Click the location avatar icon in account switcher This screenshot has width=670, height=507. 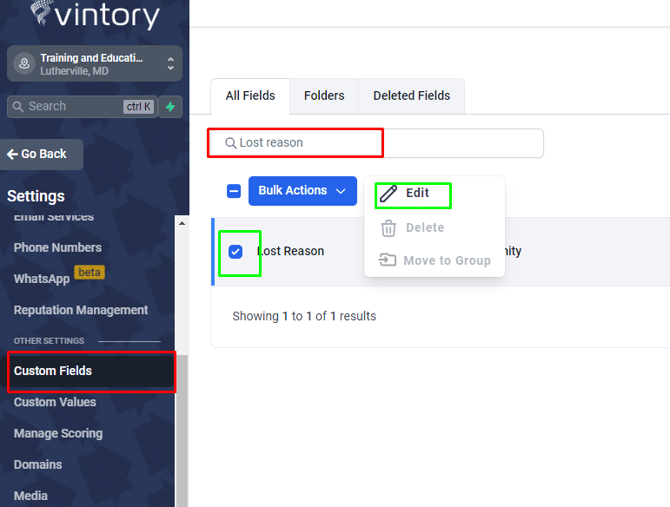coord(23,64)
